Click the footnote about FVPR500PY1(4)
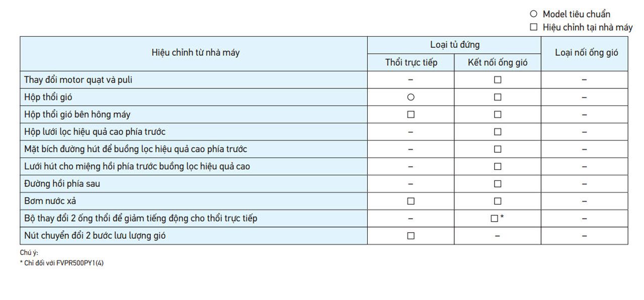The image size is (644, 300). click(x=61, y=263)
